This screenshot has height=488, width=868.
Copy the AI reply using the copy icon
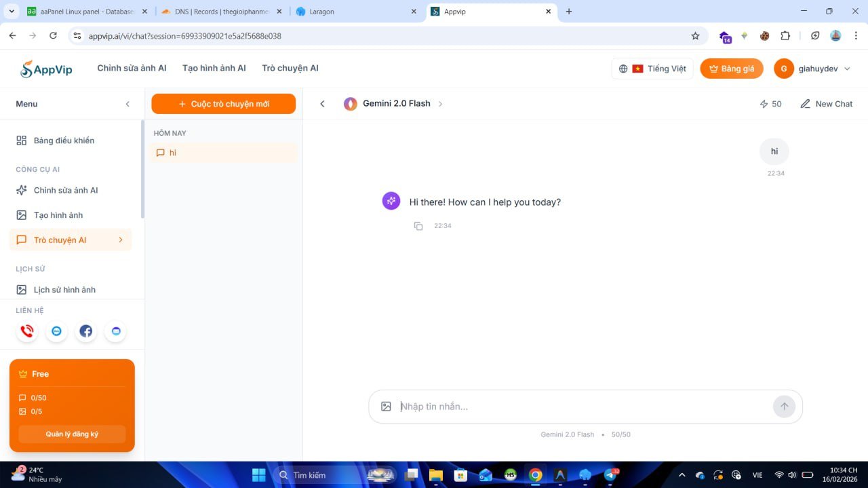pos(418,225)
